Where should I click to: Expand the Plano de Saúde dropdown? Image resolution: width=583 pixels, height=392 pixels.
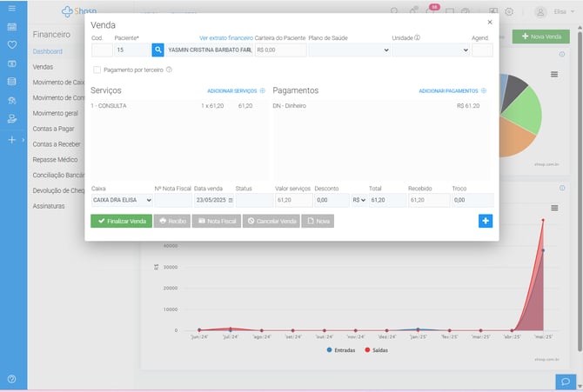348,50
